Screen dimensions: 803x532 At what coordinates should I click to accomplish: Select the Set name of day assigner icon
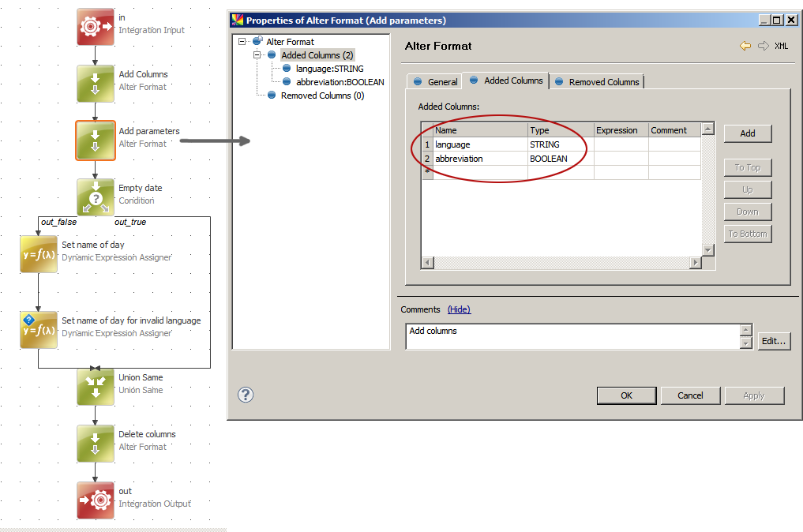[x=38, y=253]
